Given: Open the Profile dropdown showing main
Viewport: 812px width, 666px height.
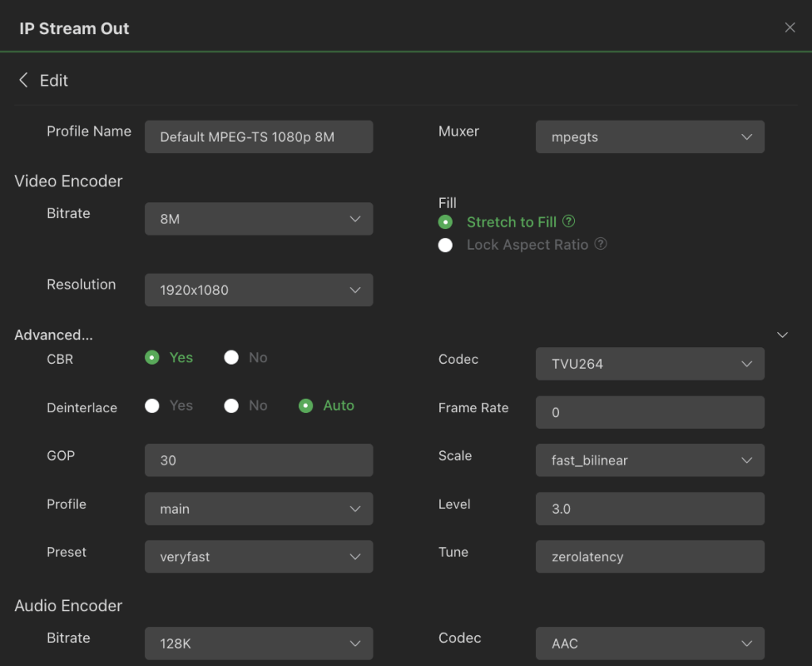Looking at the screenshot, I should (259, 508).
